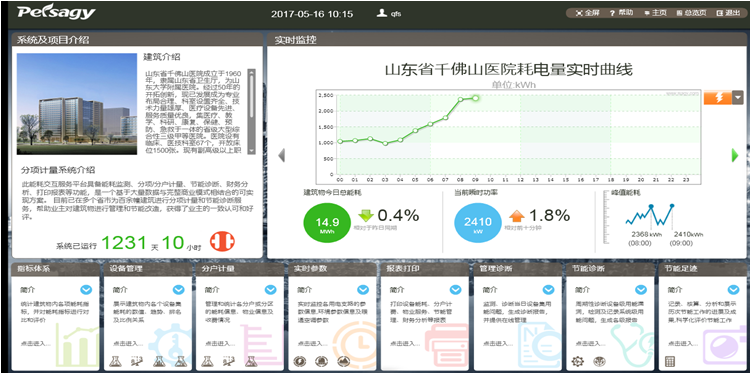Select the 管理诊断 card header

pyautogui.click(x=518, y=269)
